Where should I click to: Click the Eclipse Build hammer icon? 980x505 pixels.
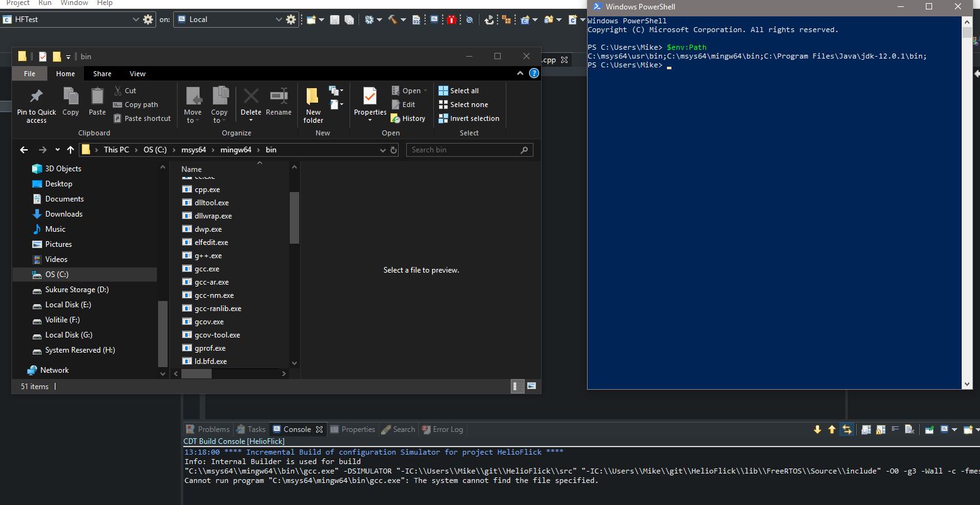click(x=392, y=20)
